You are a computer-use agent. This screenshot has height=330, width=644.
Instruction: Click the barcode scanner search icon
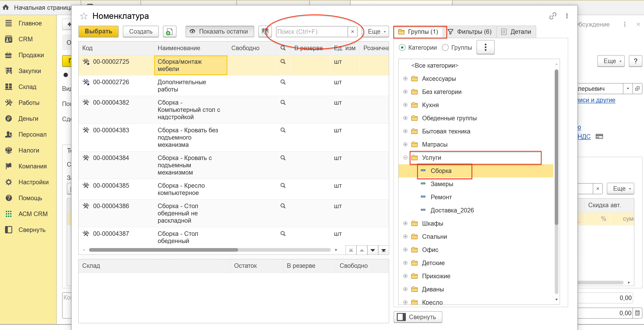click(265, 32)
